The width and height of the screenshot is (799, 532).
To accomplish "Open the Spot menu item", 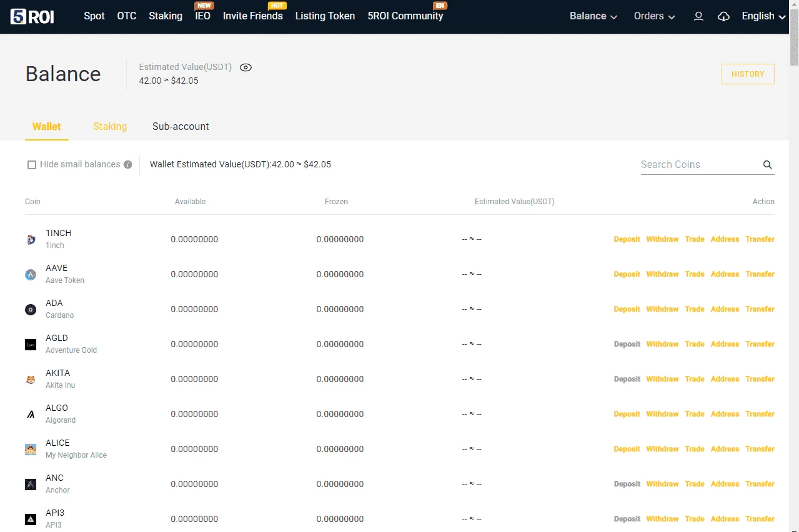I will pyautogui.click(x=94, y=16).
